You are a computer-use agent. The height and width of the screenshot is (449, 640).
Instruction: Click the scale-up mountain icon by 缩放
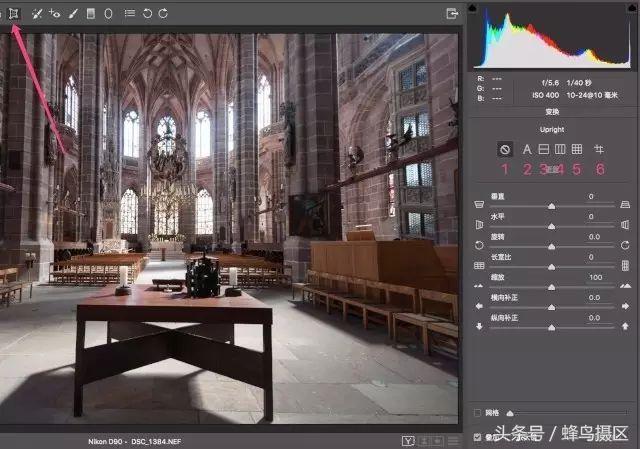pos(625,286)
